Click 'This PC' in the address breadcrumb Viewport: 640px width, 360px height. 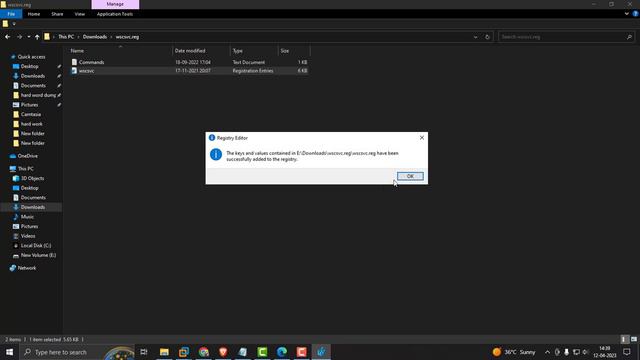click(66, 37)
